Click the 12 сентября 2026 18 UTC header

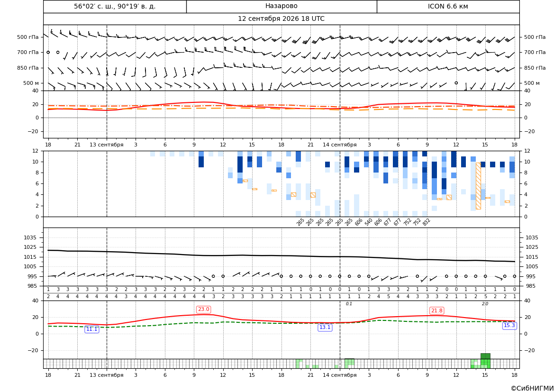point(281,19)
